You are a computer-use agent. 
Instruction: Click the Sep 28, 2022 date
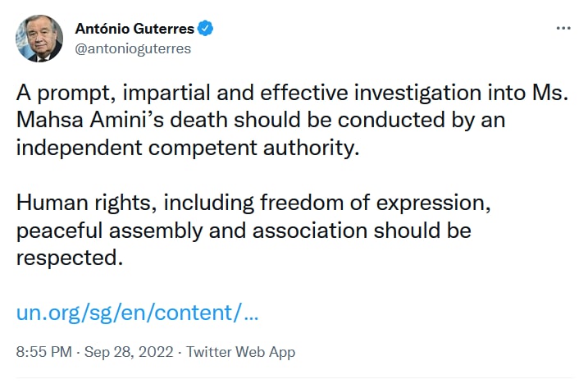128,352
